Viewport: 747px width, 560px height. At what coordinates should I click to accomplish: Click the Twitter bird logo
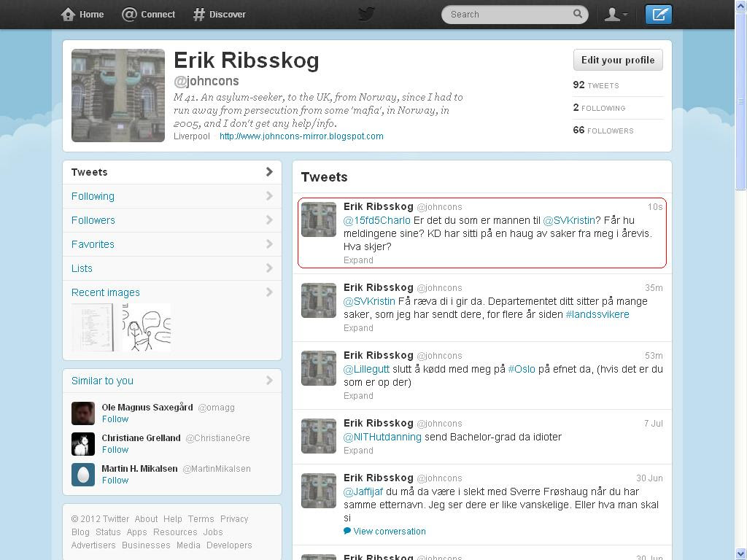tap(366, 14)
